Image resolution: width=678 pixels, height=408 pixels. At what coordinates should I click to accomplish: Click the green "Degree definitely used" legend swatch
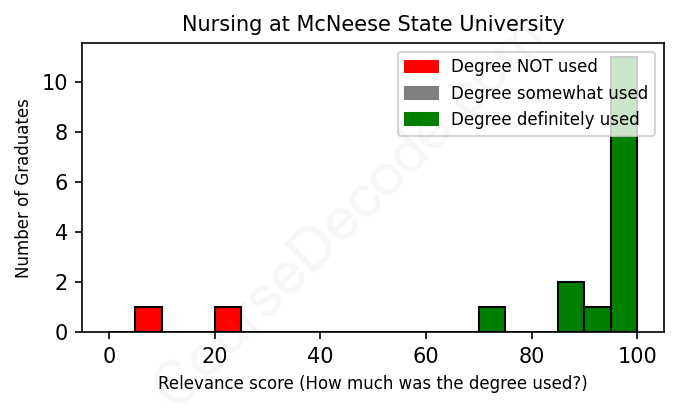421,120
